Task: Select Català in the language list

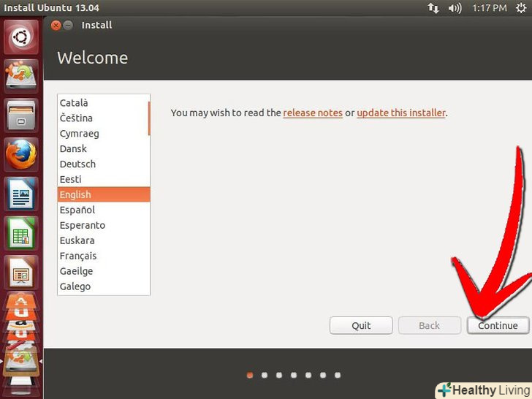Action: click(103, 103)
